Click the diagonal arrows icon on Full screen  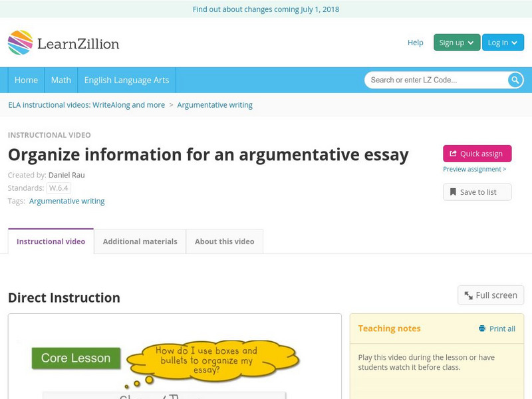468,295
